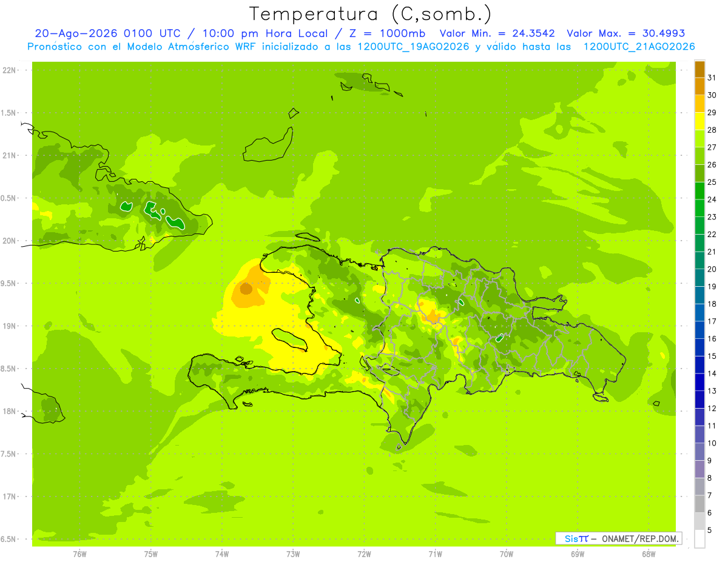
Task: Click the valid-until time "1200UTC_21AGO2026"
Action: coord(639,47)
